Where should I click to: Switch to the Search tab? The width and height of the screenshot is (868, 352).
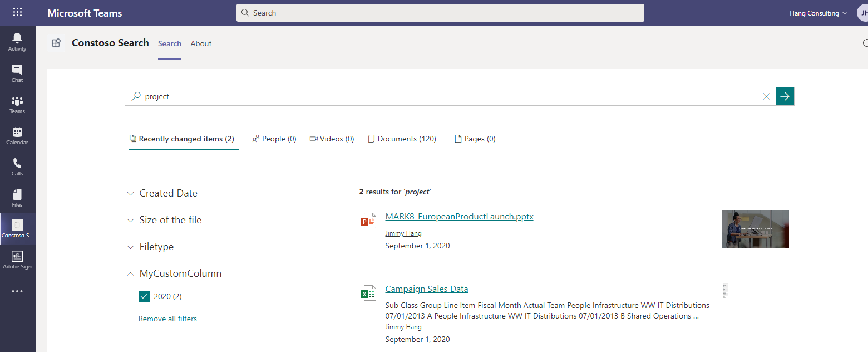pos(170,43)
